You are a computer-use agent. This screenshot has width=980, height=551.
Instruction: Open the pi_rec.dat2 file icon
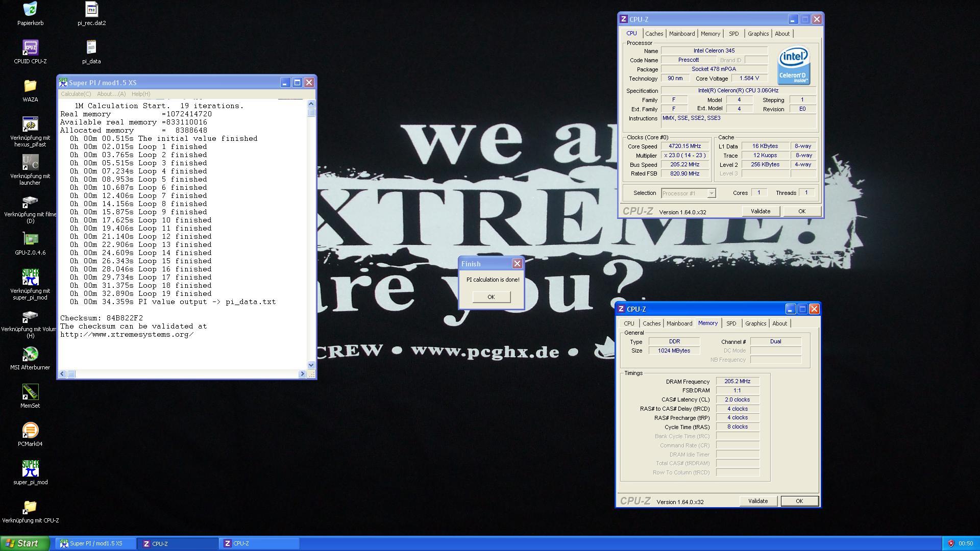coord(91,9)
